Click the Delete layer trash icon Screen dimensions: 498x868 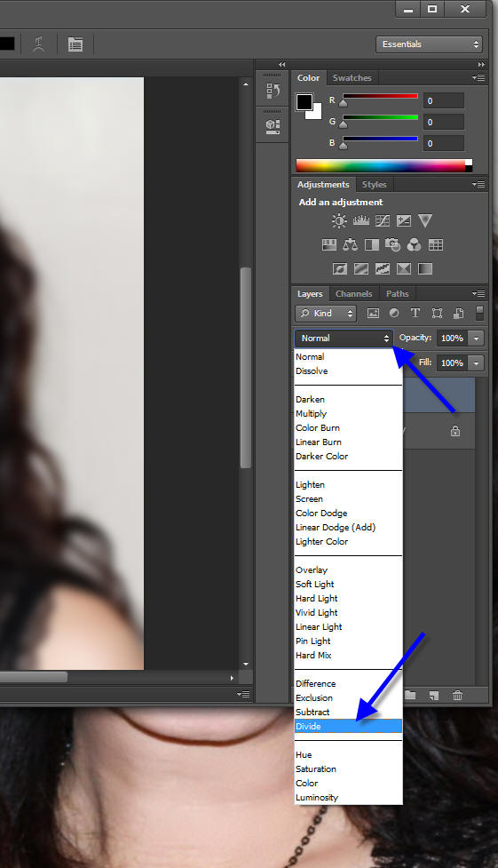(457, 696)
